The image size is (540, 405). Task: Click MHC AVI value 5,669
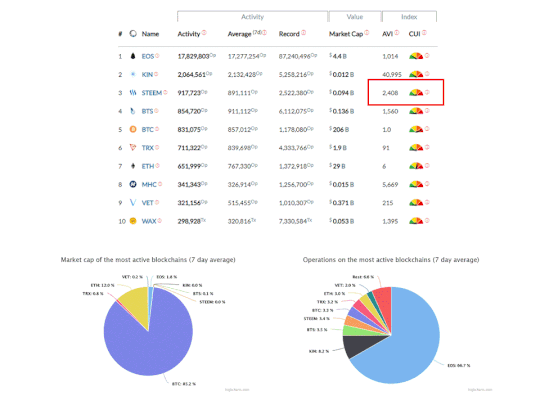pyautogui.click(x=390, y=184)
